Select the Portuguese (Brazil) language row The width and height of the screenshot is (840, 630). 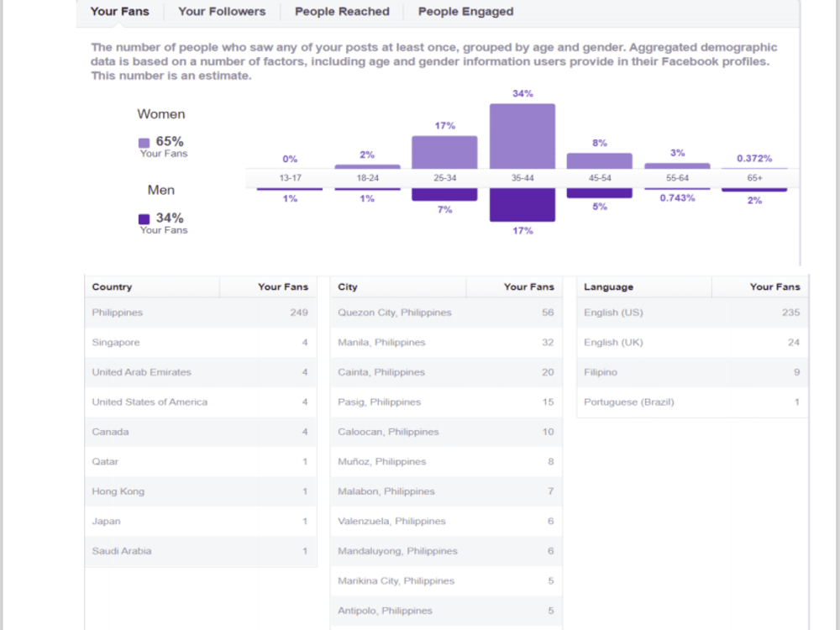pyautogui.click(x=692, y=402)
